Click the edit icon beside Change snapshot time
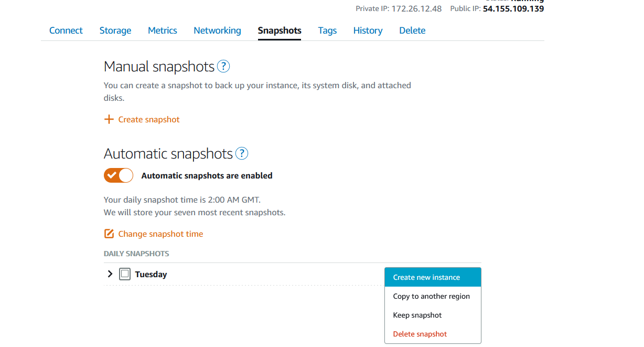Image resolution: width=644 pixels, height=347 pixels. pos(109,234)
